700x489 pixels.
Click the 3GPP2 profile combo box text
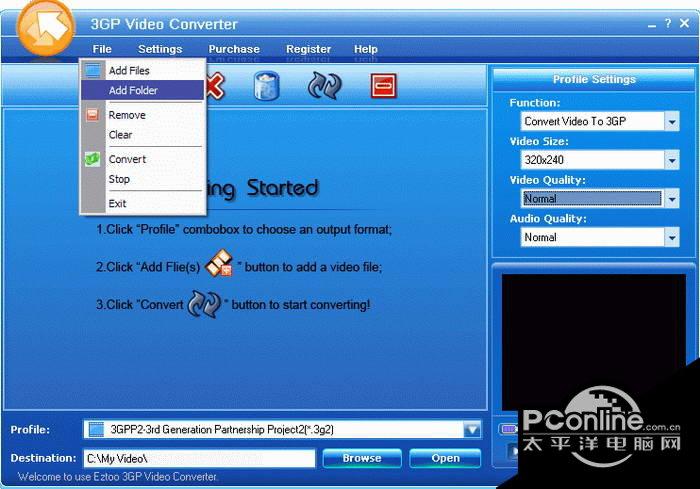(x=222, y=430)
